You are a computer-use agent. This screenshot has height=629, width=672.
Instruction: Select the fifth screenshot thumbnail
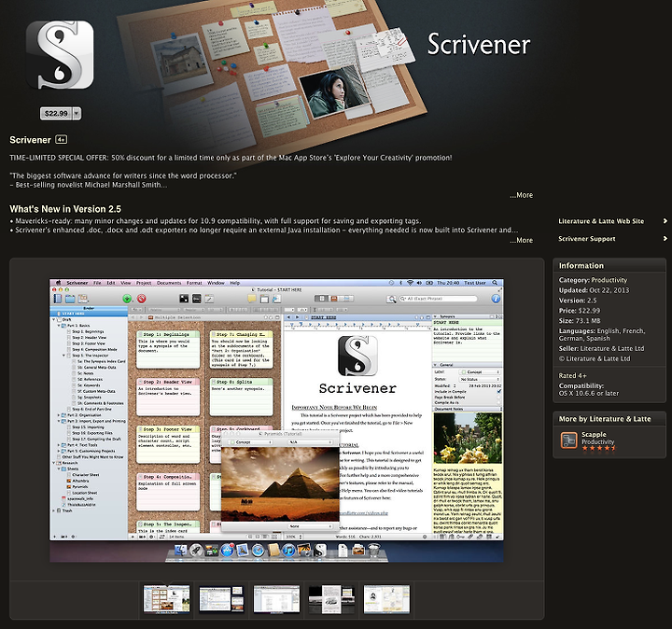tap(386, 599)
